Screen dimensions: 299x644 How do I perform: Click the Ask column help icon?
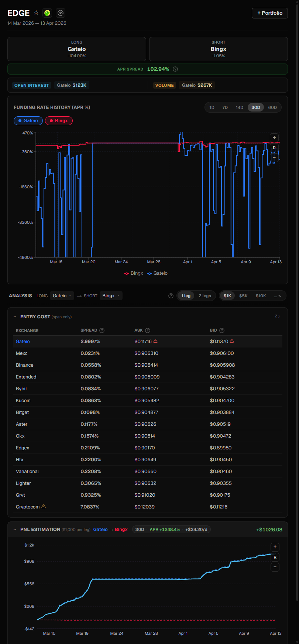coord(148,330)
